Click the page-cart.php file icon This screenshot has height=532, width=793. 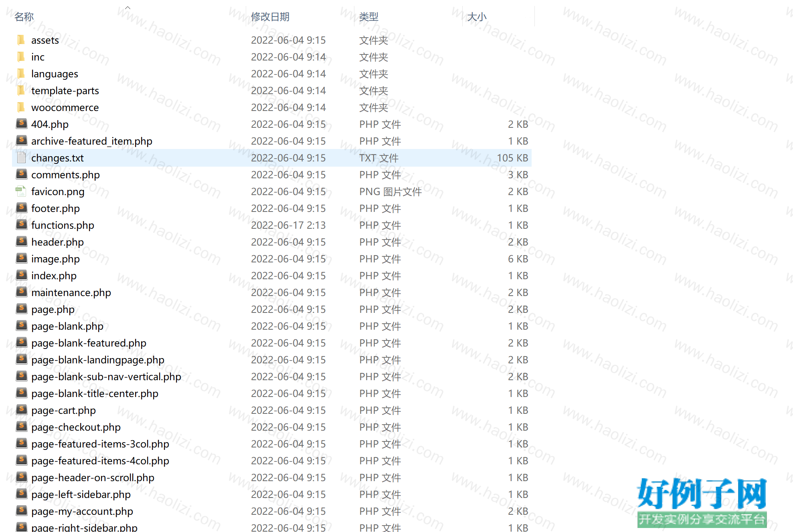[21, 410]
